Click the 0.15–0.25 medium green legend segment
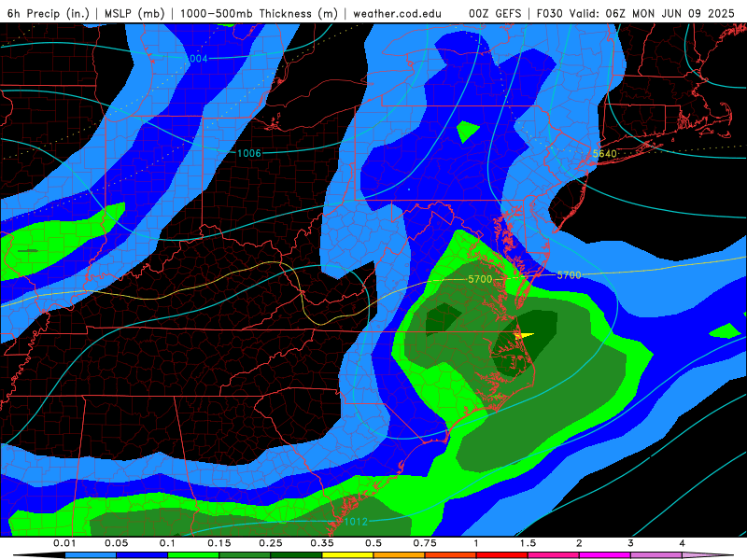The width and height of the screenshot is (747, 560). coord(245,555)
